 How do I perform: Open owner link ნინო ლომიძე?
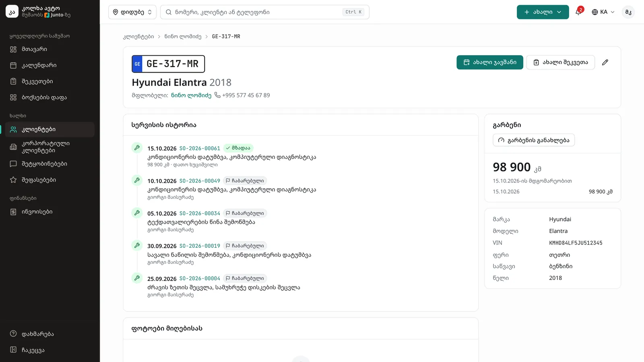(x=191, y=95)
